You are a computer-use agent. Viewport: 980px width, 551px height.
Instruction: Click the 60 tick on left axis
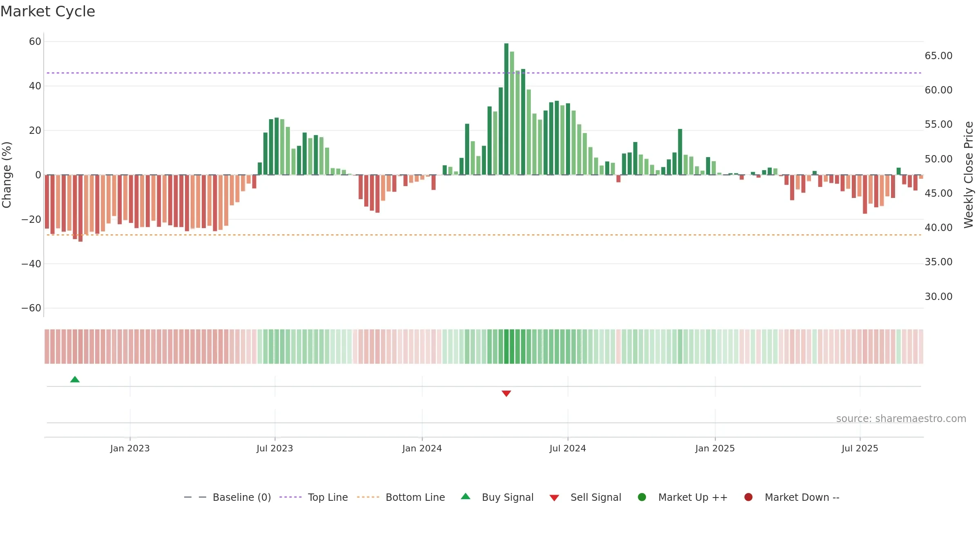tap(35, 42)
